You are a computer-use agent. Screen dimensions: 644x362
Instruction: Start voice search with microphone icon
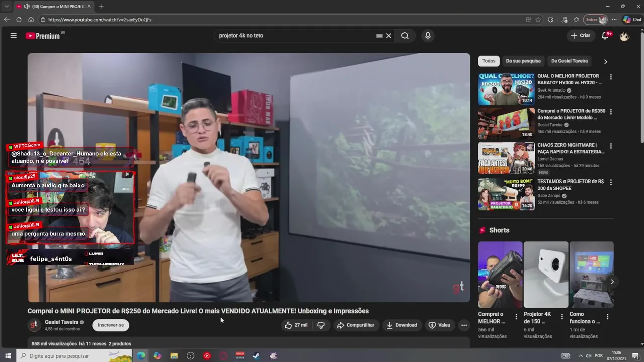428,36
